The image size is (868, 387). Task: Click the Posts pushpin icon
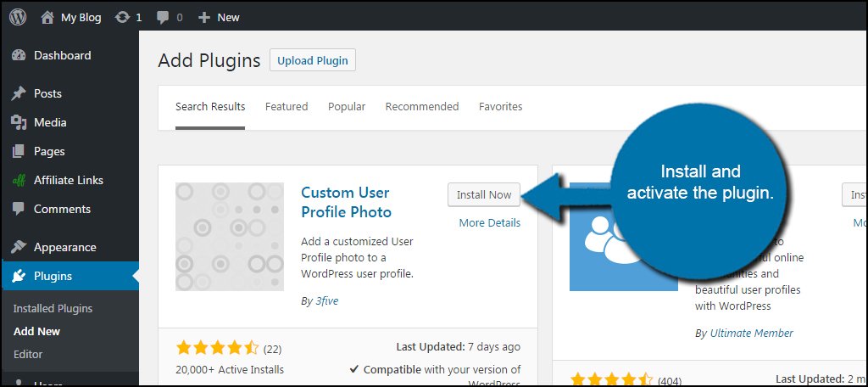[19, 93]
